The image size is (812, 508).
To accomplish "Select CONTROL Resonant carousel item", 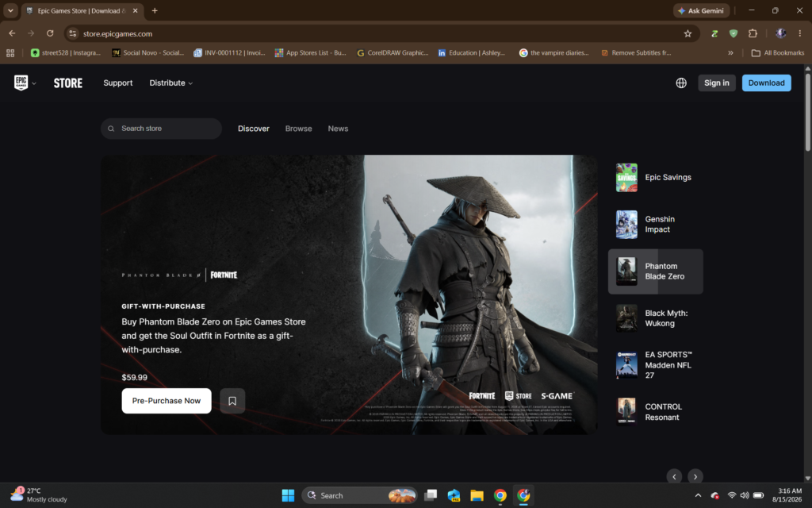I will [655, 412].
